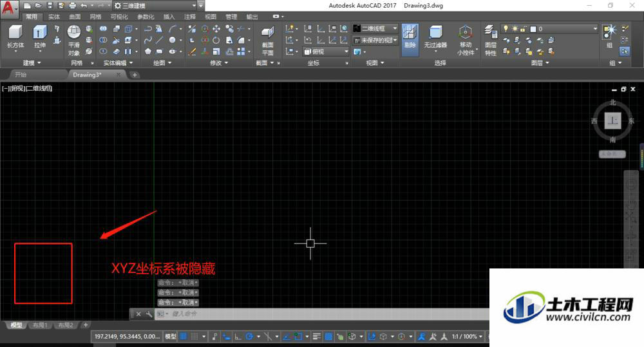Click the Undo arrow icon

pos(84,6)
